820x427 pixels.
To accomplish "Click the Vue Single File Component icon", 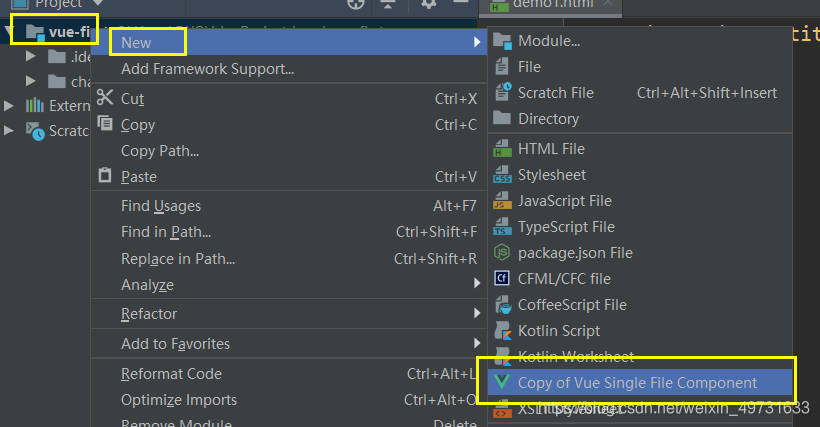I will (x=502, y=383).
